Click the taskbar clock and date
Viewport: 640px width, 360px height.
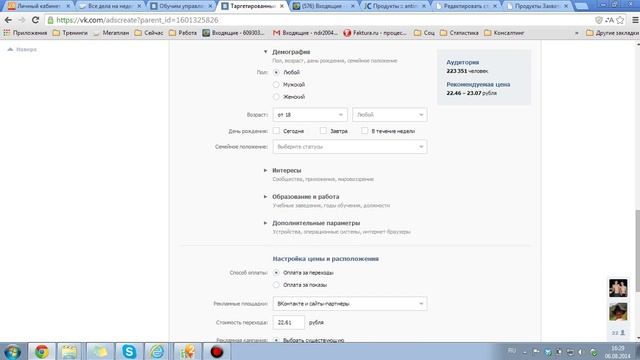618,352
